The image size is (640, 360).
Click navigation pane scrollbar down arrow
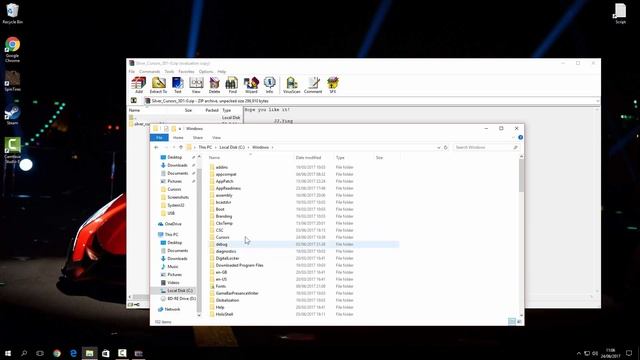(199, 315)
